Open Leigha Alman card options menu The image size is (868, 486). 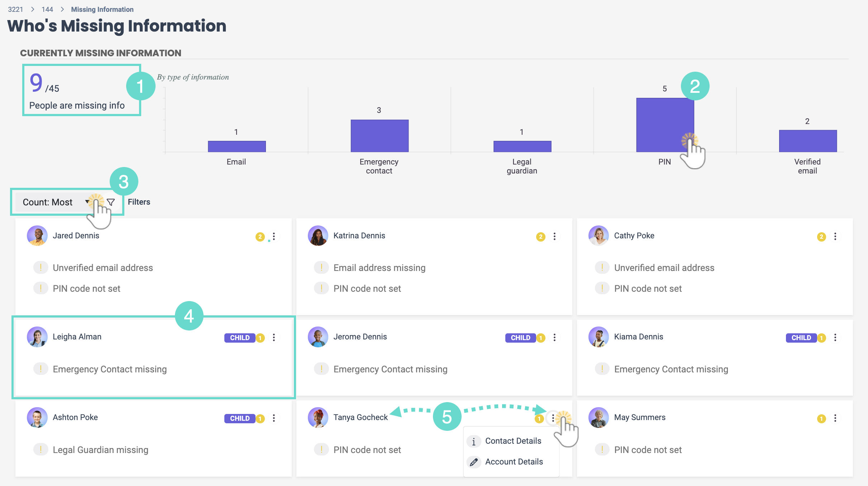(274, 338)
